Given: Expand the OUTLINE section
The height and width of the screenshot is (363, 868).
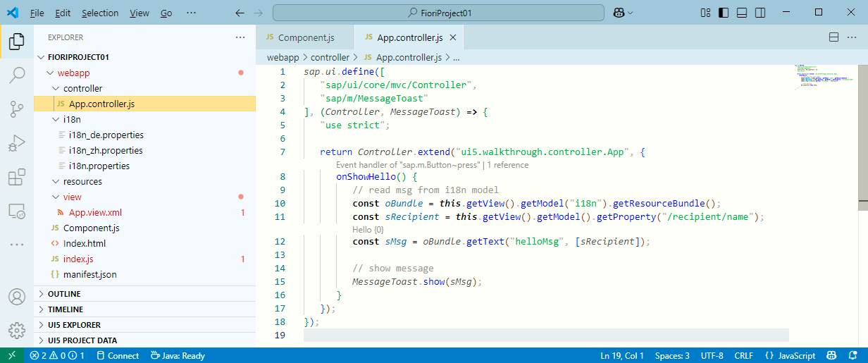Looking at the screenshot, I should click(144, 294).
